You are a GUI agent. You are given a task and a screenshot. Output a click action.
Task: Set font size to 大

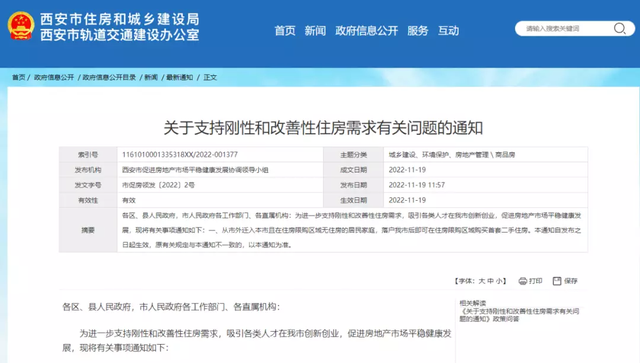482,281
